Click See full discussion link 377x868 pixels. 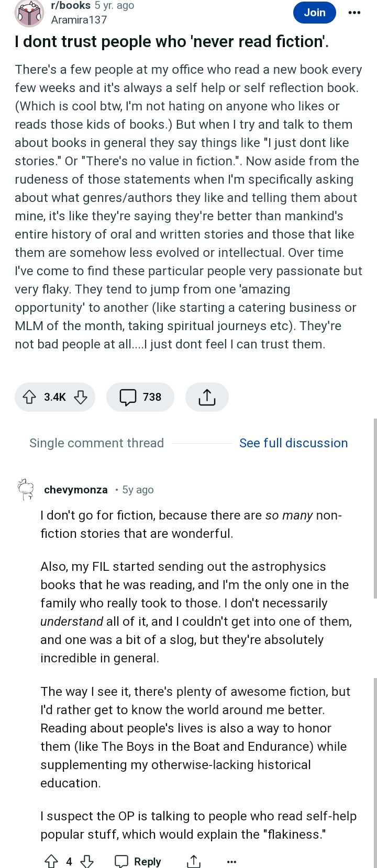pos(293,443)
